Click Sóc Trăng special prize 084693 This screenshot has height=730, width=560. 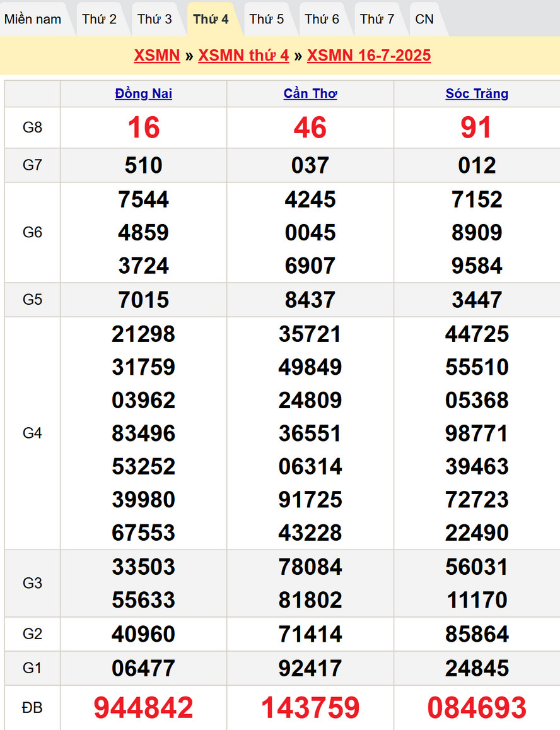477,708
